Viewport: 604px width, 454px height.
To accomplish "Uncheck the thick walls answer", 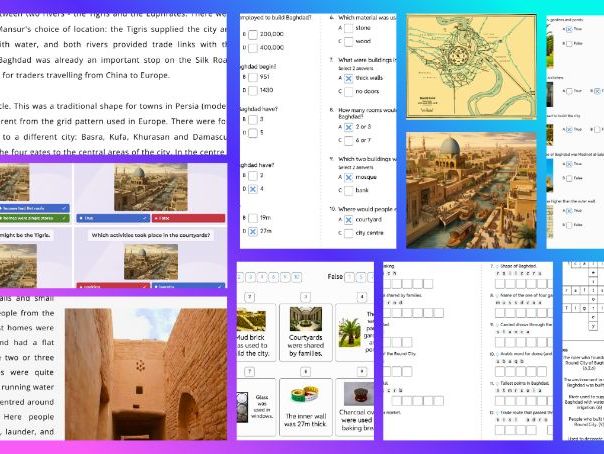I will point(348,79).
